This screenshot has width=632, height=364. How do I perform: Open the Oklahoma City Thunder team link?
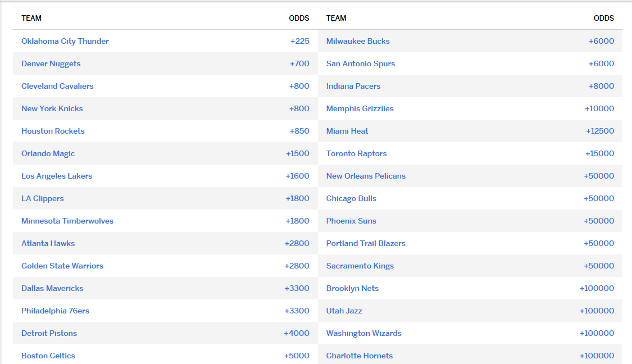(x=65, y=41)
